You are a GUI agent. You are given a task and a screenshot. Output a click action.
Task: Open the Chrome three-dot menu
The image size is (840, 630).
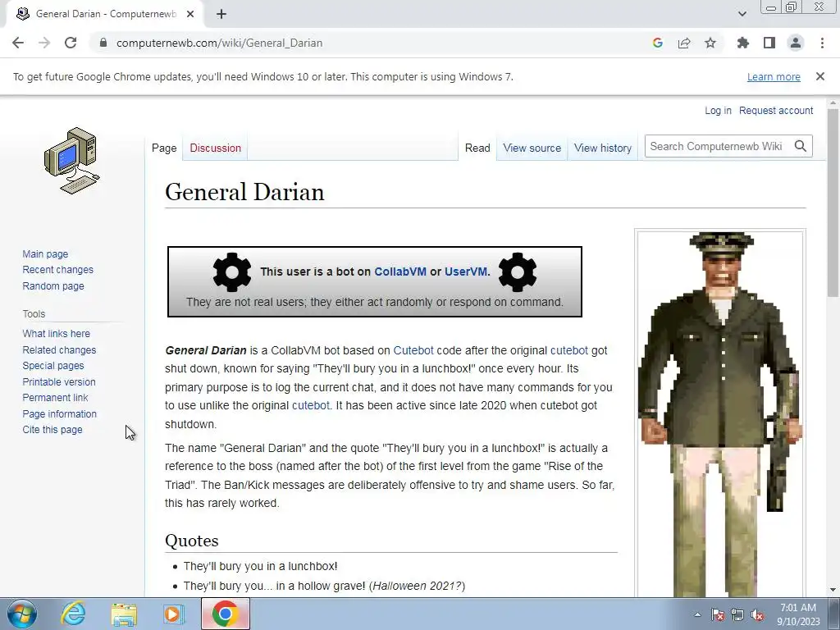822,43
